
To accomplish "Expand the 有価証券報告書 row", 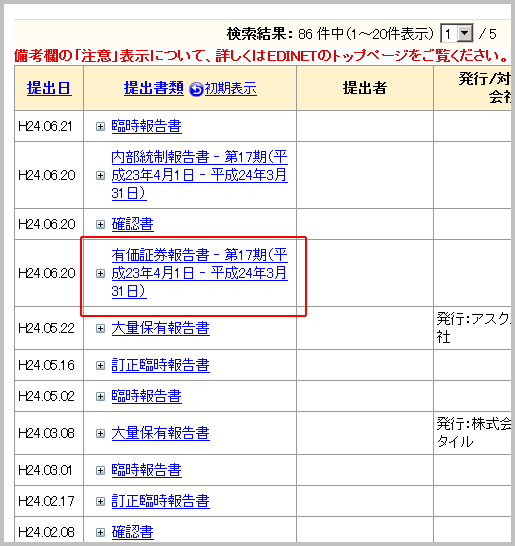I will (x=100, y=273).
